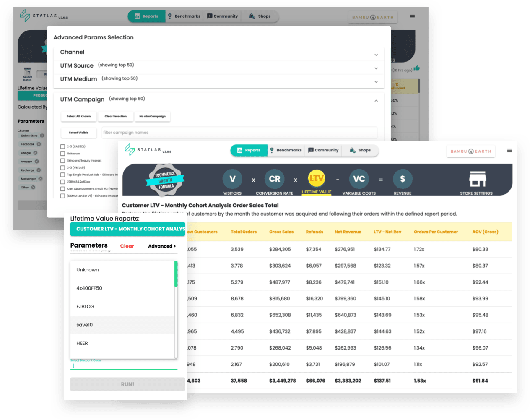Expand the Channel section chevron
Viewport: 530px width, 420px height.
point(376,55)
